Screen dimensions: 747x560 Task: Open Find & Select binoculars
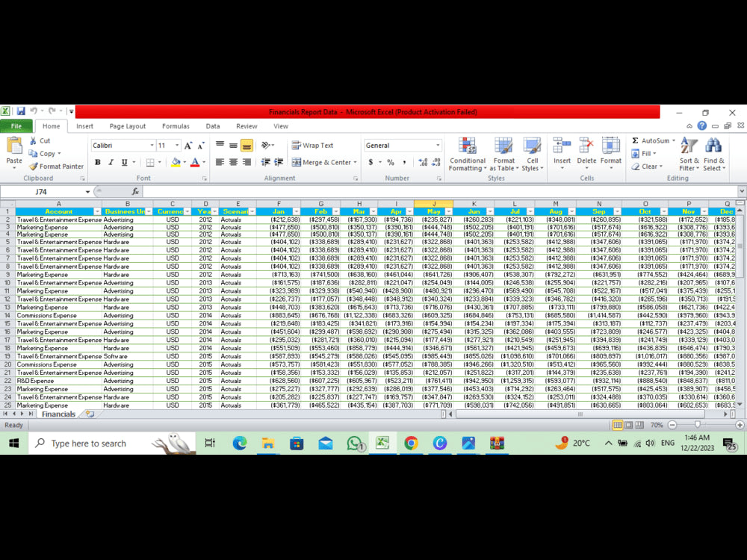[713, 155]
